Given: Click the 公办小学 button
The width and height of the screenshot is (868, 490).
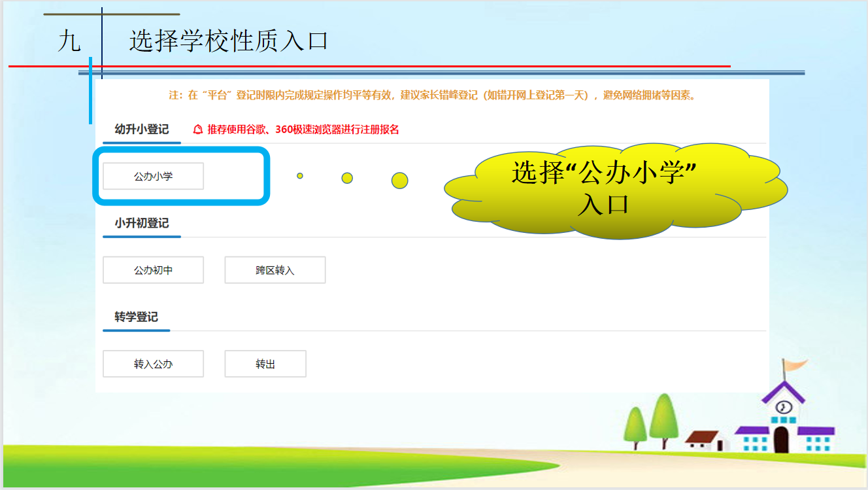Looking at the screenshot, I should [153, 176].
